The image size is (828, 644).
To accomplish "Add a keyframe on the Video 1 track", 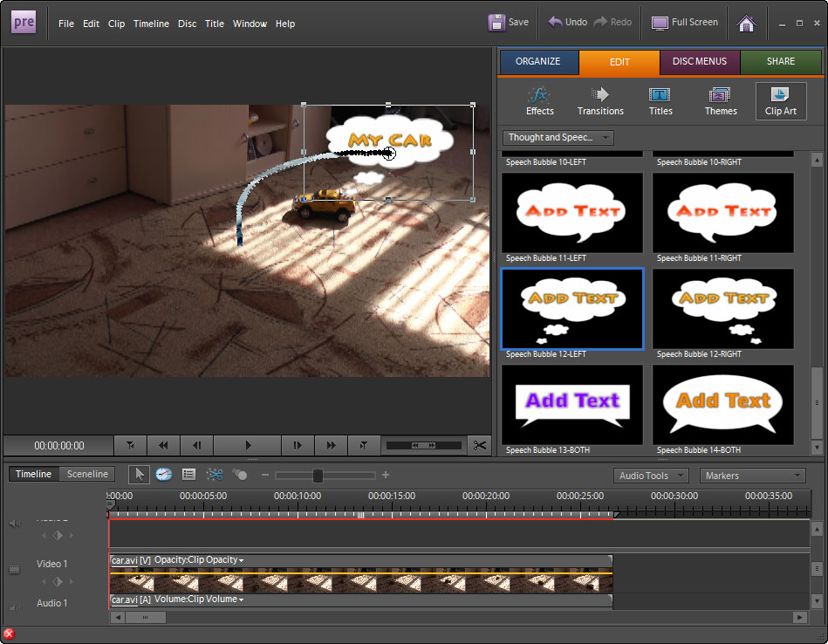I will pyautogui.click(x=58, y=581).
